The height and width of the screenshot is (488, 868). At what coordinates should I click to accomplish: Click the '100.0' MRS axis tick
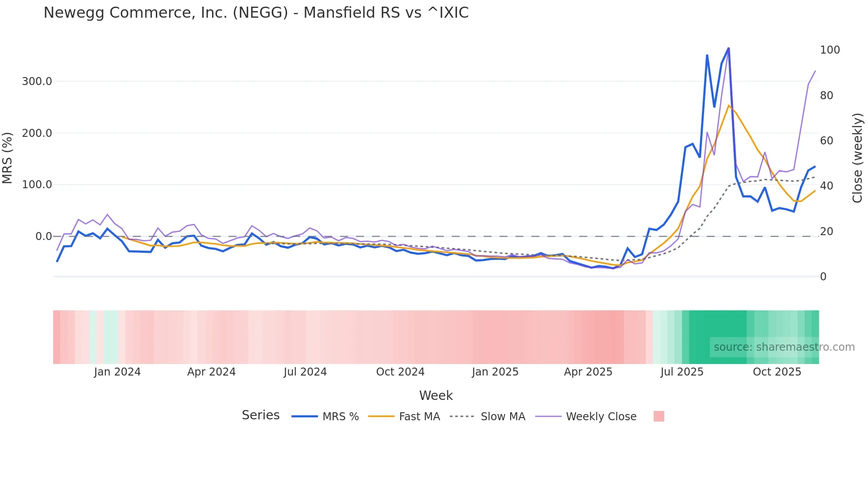tap(37, 185)
